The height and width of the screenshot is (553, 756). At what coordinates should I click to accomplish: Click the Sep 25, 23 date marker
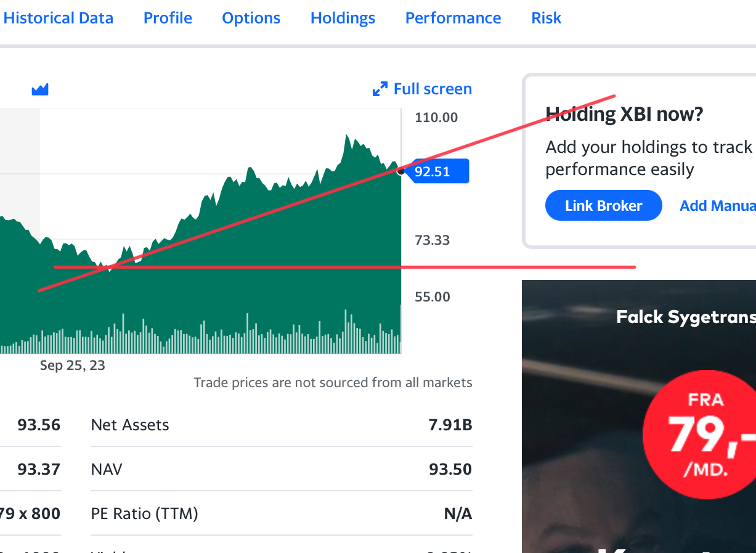tap(73, 366)
